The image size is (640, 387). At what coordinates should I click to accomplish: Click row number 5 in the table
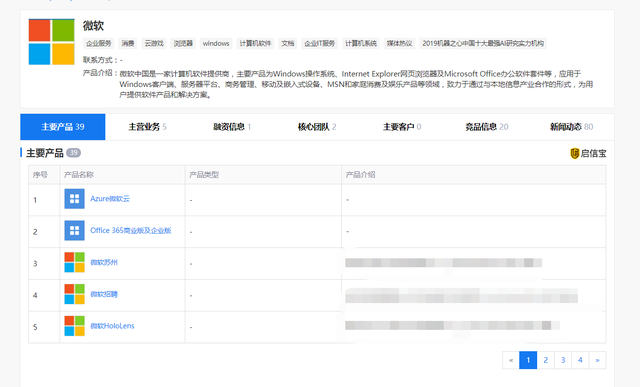pyautogui.click(x=35, y=327)
